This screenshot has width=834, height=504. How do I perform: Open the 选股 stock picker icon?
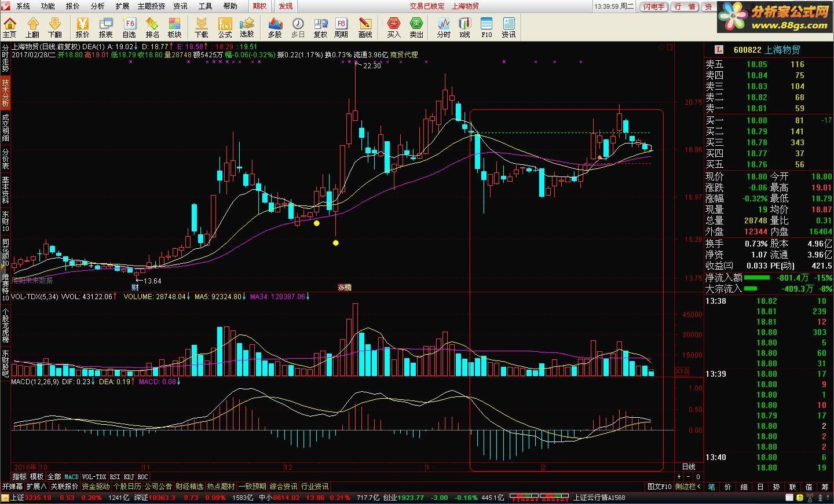coord(247,27)
